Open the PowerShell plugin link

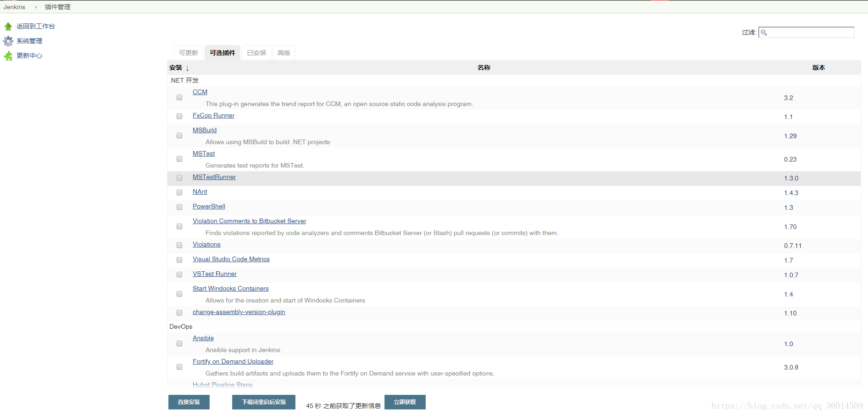209,206
